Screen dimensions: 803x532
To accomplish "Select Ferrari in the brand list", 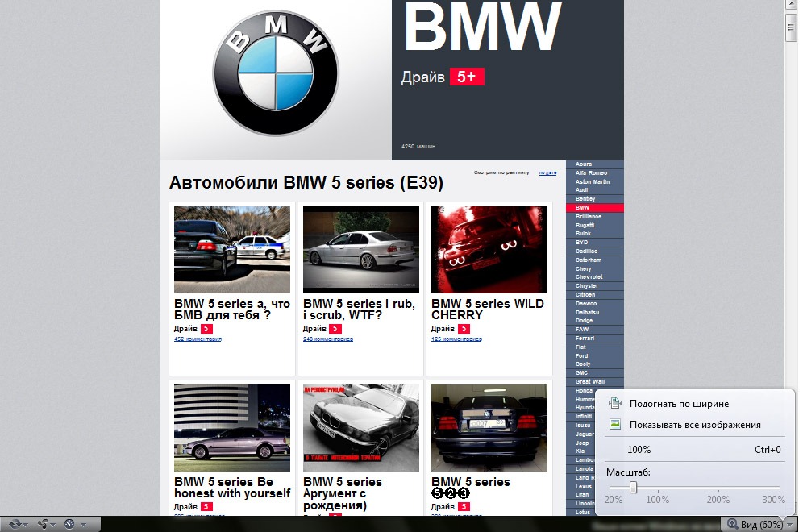I will (585, 339).
